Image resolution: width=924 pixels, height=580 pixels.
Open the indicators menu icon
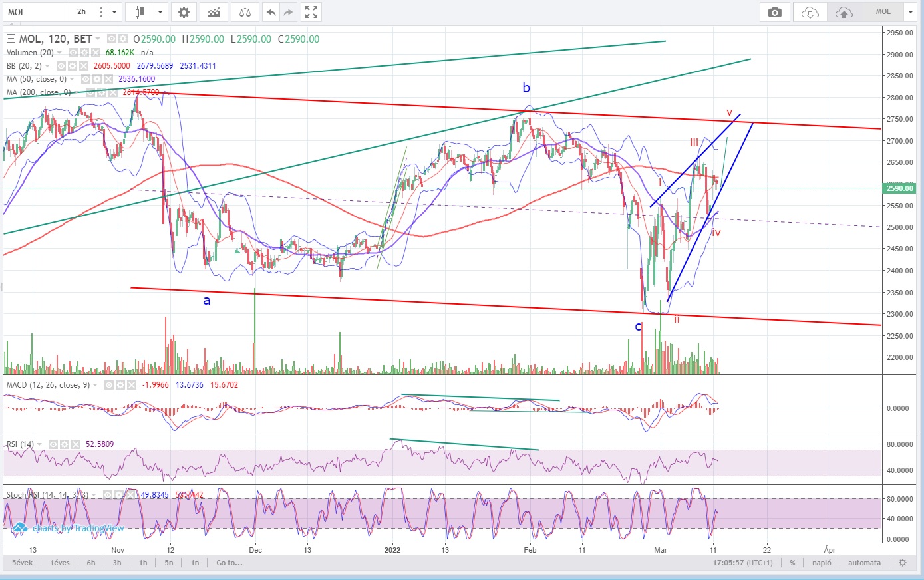[214, 12]
